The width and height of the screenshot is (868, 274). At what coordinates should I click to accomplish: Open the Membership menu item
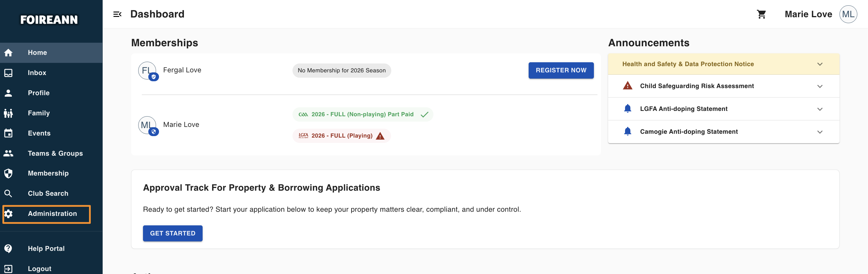point(51,173)
